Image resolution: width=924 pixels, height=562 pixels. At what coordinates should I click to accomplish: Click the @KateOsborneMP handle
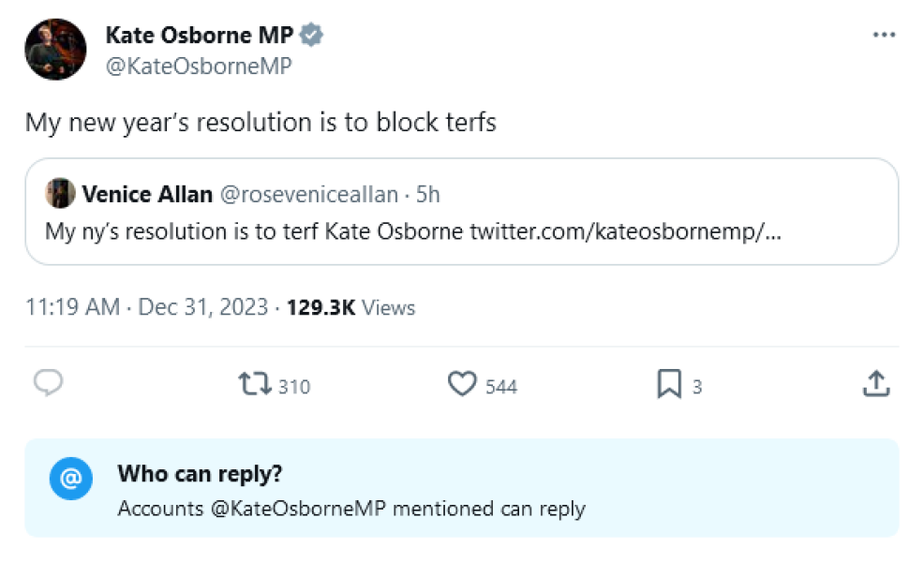point(198,66)
